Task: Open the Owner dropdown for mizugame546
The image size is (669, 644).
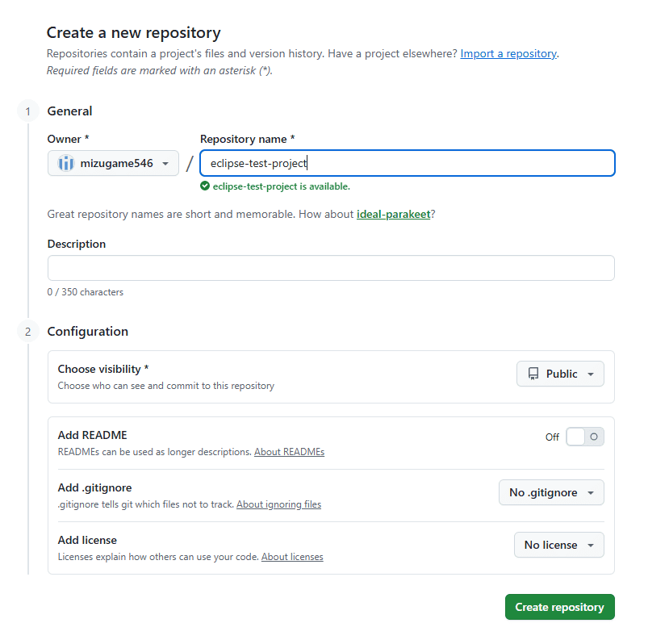Action: coord(113,163)
